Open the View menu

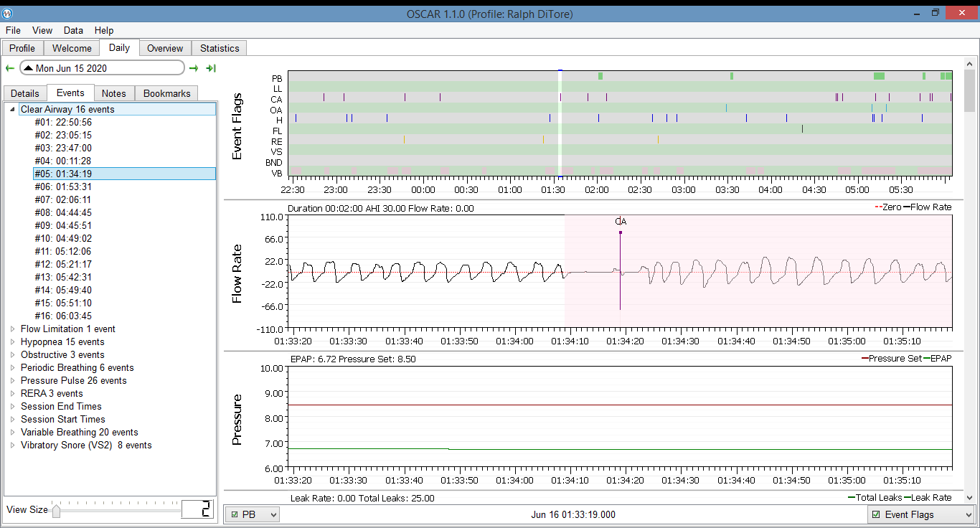42,31
